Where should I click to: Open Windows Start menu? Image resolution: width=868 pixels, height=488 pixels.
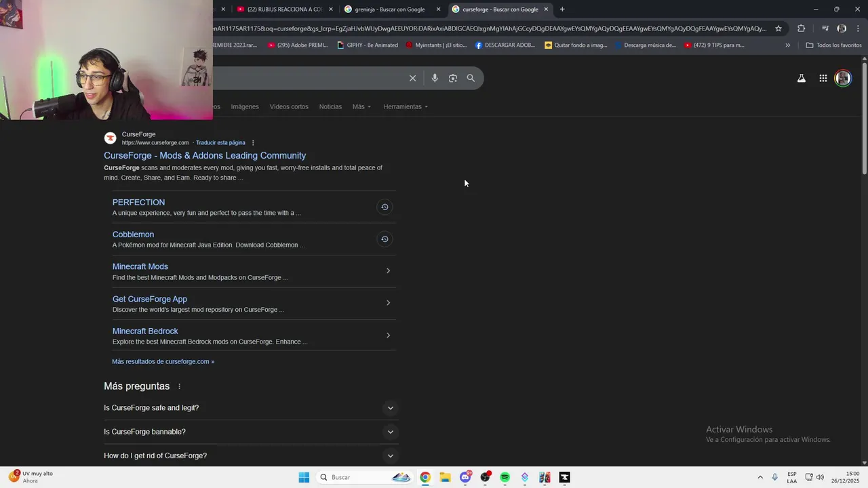304,477
